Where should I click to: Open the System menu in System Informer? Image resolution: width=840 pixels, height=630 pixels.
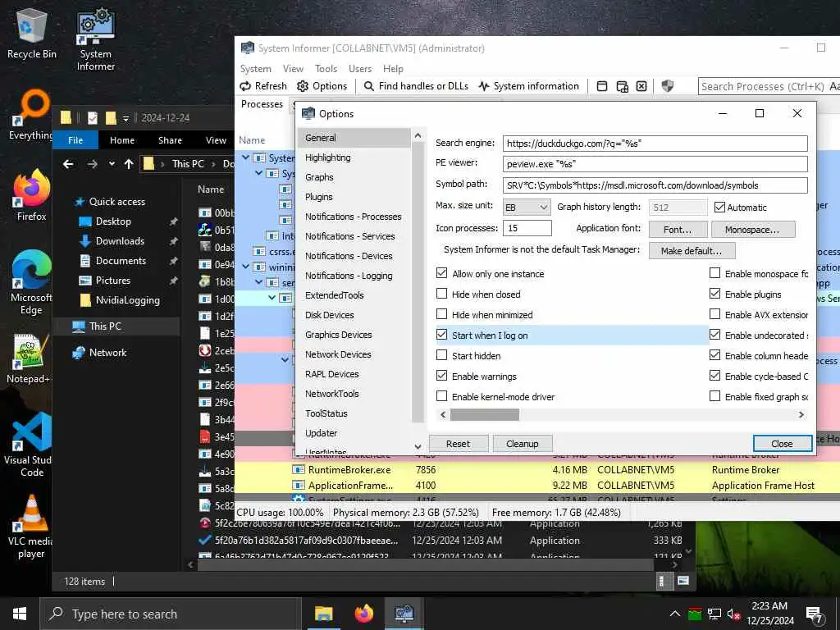tap(256, 69)
